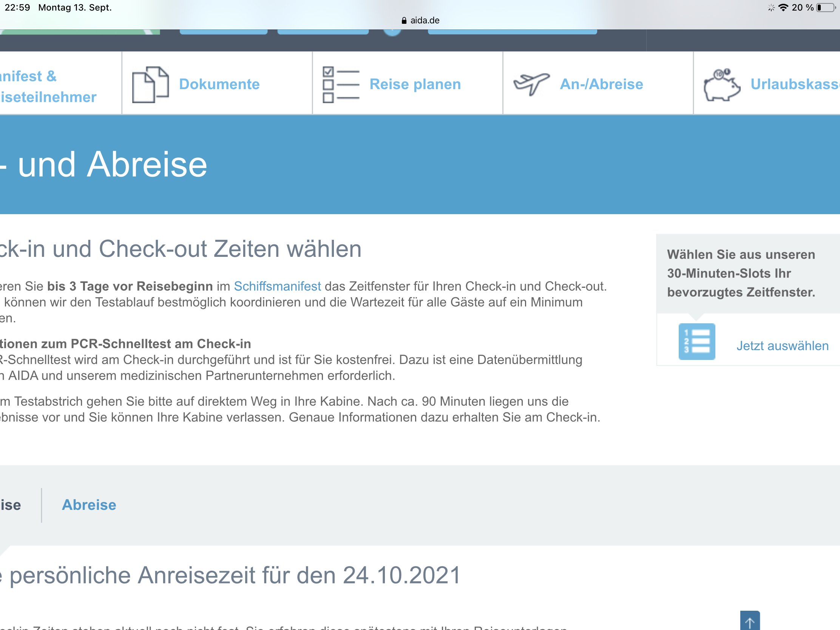Follow the Schiffsmanifest link

tap(277, 286)
